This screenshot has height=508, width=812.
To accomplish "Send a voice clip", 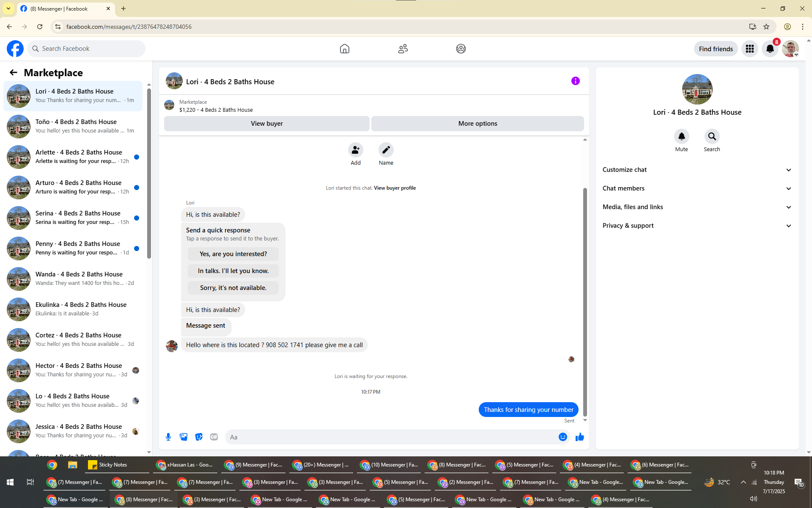I will point(168,437).
